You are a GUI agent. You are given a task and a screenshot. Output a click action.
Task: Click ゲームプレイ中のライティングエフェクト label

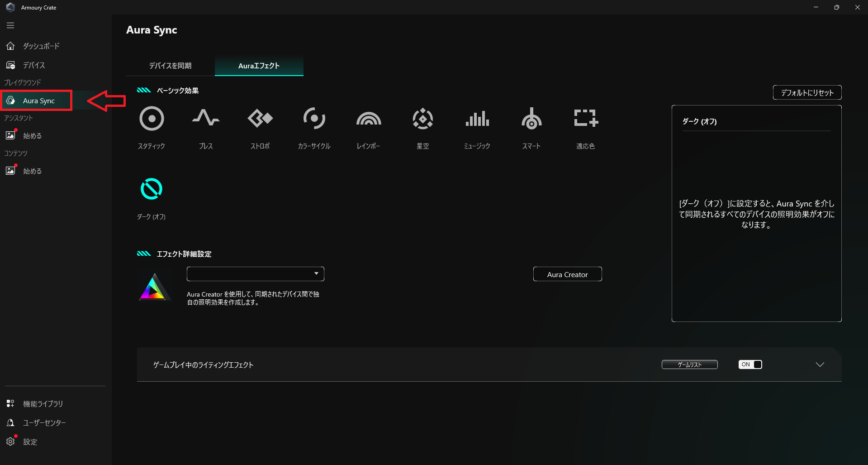(x=203, y=365)
